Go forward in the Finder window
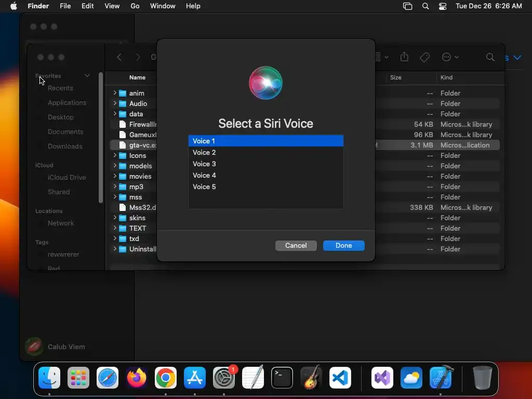532x399 pixels. 138,57
